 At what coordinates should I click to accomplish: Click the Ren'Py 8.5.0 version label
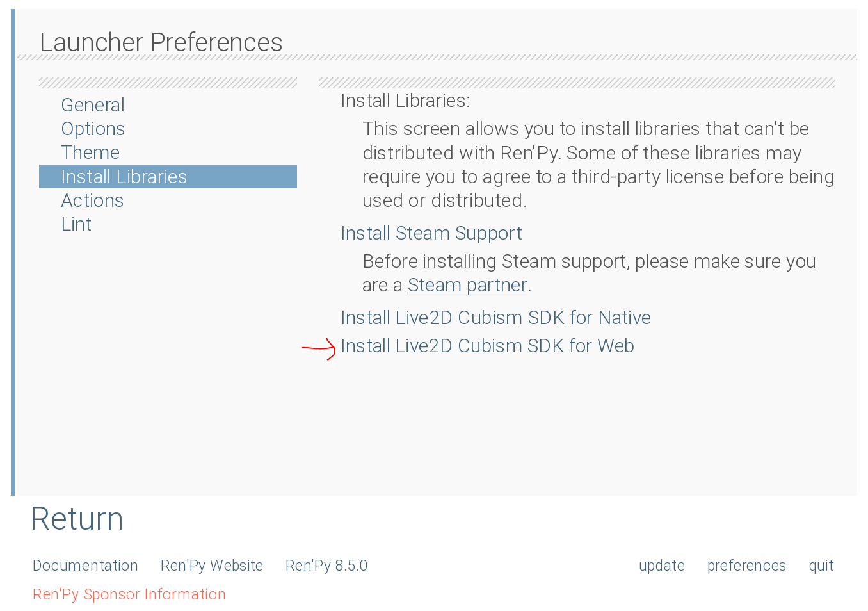point(326,566)
